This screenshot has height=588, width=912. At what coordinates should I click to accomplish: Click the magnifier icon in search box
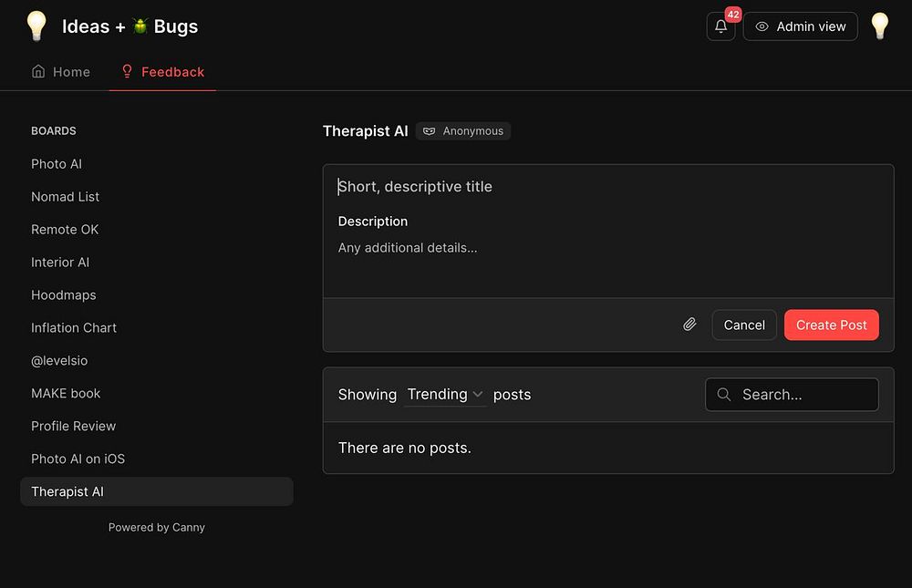pyautogui.click(x=723, y=395)
